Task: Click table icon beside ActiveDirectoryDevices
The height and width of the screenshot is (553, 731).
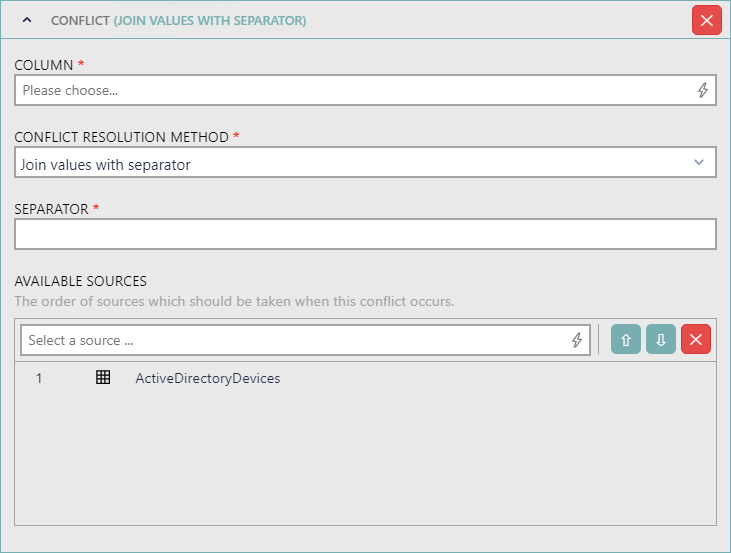Action: 102,378
